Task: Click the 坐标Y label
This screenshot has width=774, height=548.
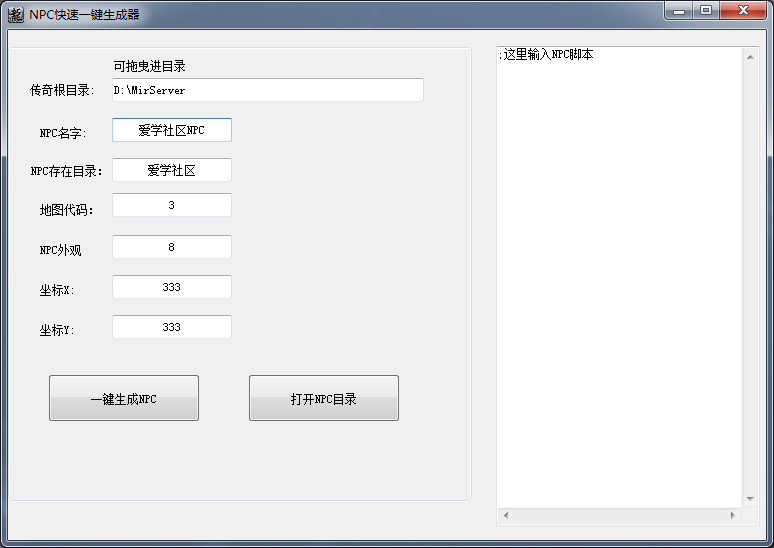Action: click(x=57, y=330)
